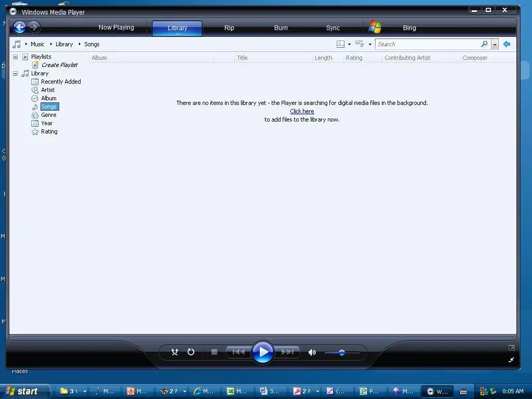Click Create Playlist

[x=59, y=65]
